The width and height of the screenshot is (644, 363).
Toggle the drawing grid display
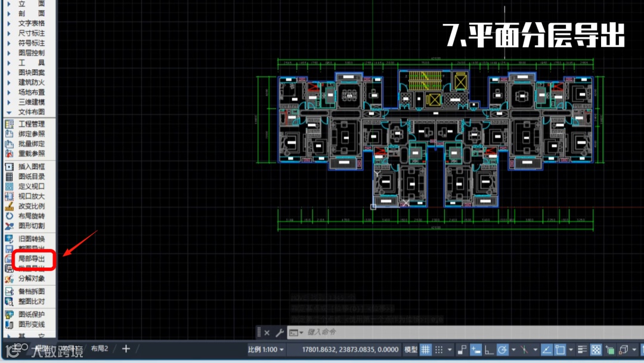(426, 350)
